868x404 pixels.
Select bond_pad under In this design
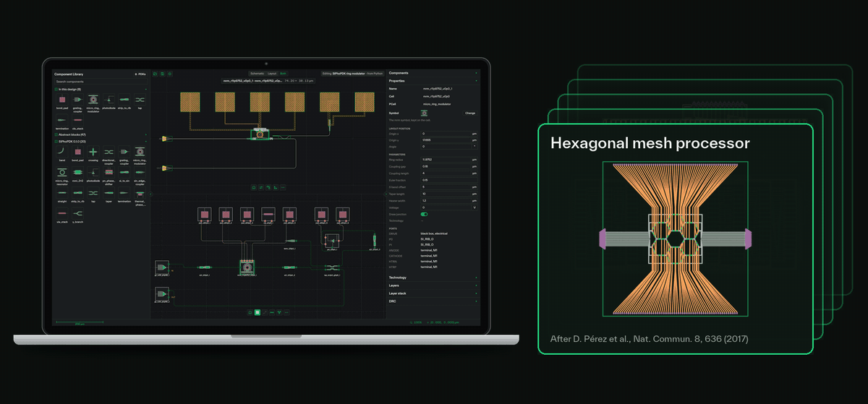62,100
